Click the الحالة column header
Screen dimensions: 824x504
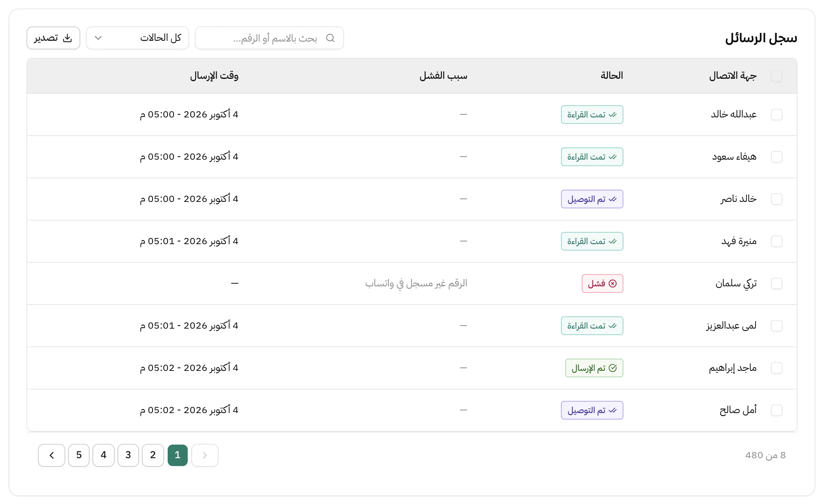click(x=612, y=76)
